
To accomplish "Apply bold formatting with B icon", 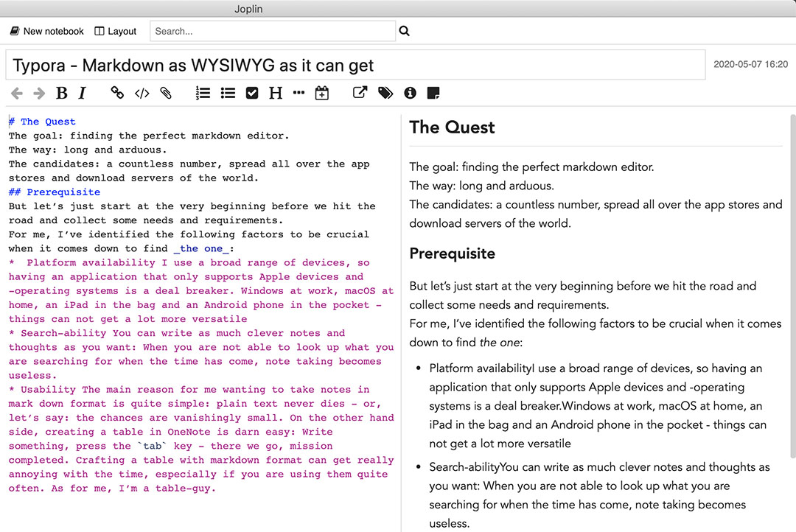I will tap(61, 94).
